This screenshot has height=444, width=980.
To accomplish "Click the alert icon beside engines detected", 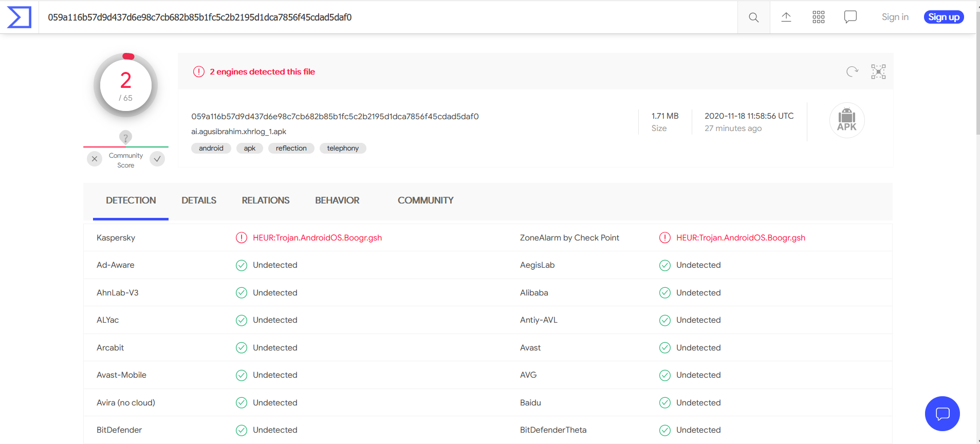I will 199,72.
